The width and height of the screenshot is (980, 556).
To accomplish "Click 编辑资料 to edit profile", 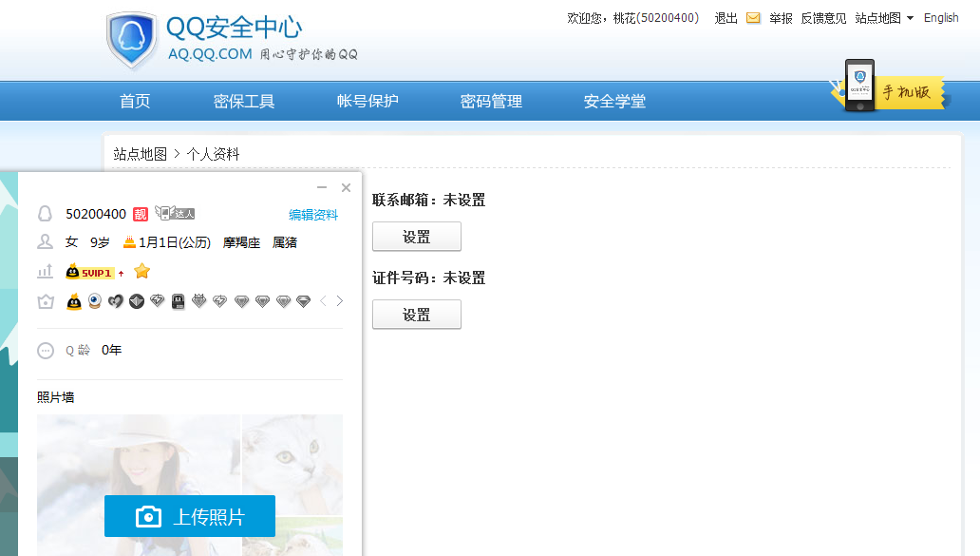I will (x=313, y=215).
